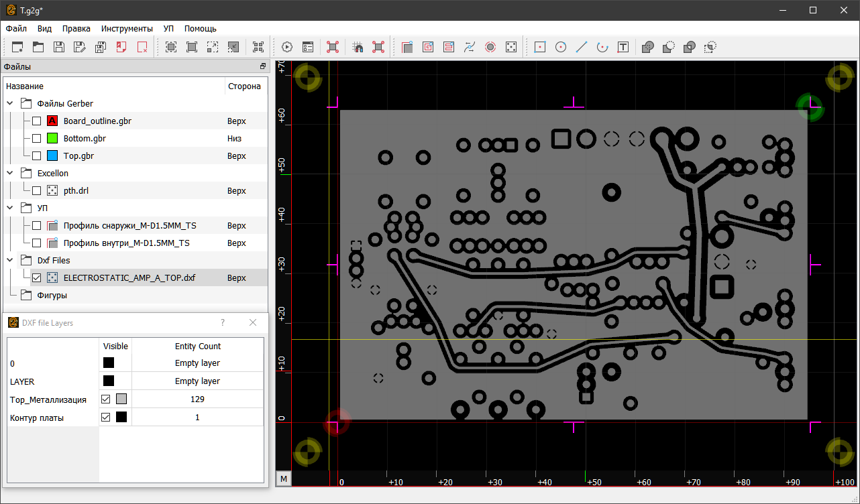Click the Сторона column header
This screenshot has width=860, height=504.
click(244, 86)
